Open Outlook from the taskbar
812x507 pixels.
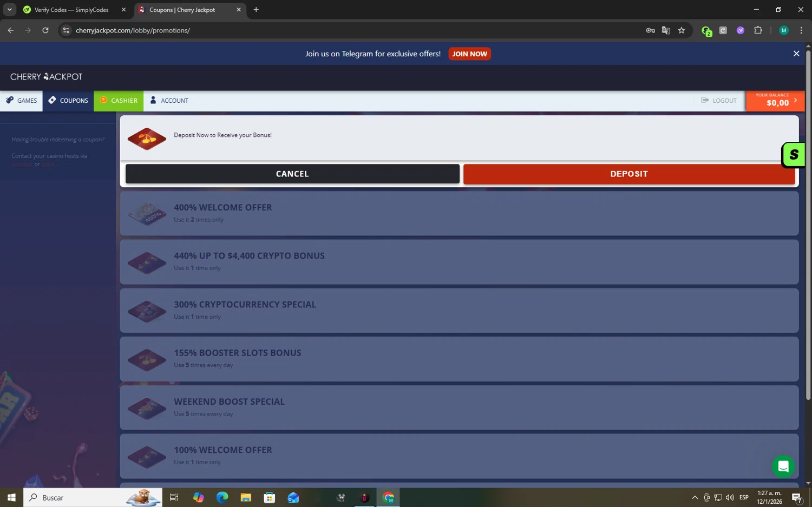coord(293,497)
